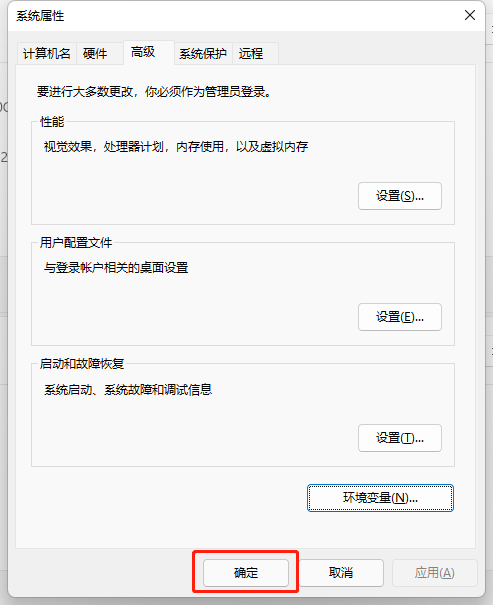Click the 系统属性 title bar text
493x605 pixels.
[x=40, y=16]
